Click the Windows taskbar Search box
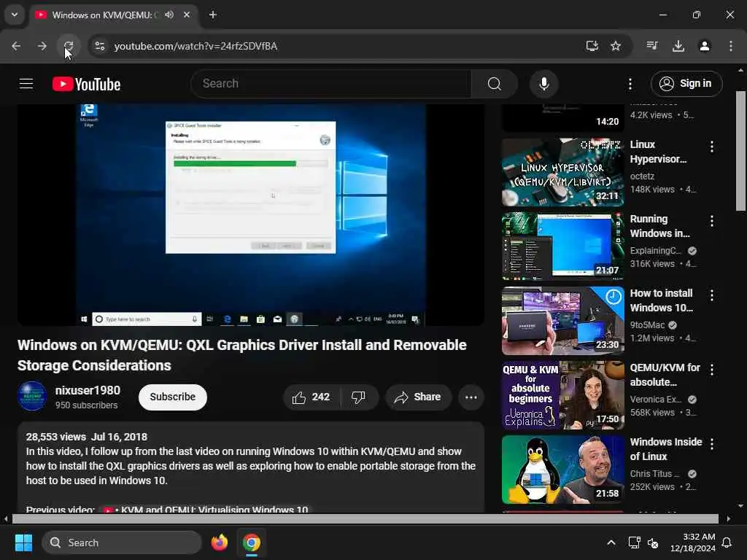 pos(122,542)
